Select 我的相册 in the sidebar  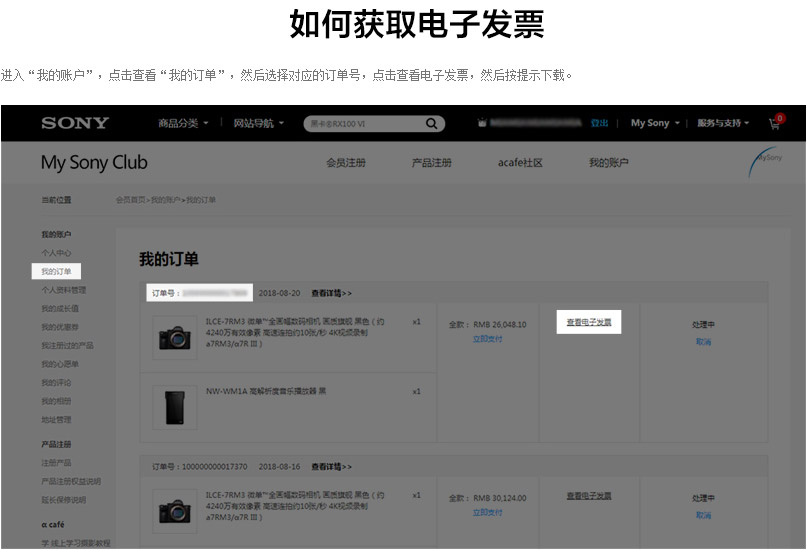click(x=56, y=401)
